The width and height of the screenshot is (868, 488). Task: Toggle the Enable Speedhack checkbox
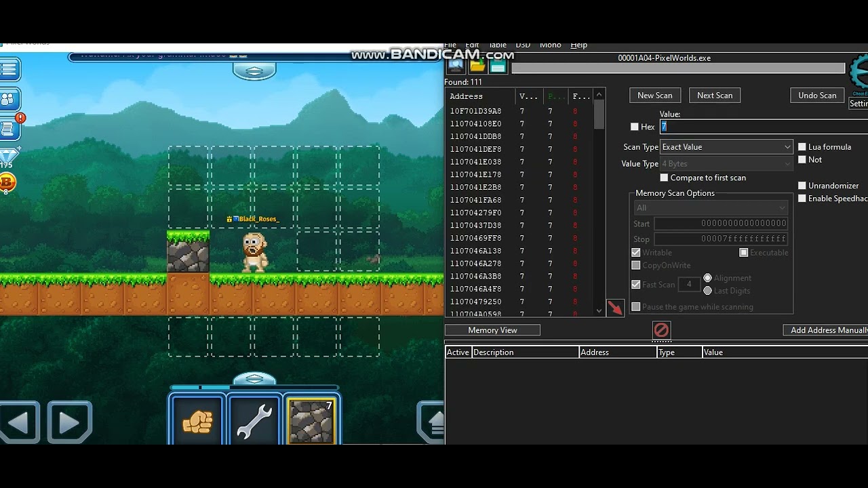tap(802, 199)
